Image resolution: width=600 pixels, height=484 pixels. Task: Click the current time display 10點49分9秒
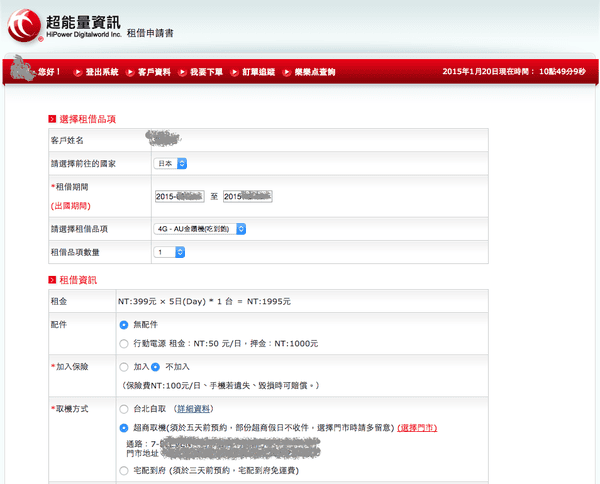(x=562, y=72)
